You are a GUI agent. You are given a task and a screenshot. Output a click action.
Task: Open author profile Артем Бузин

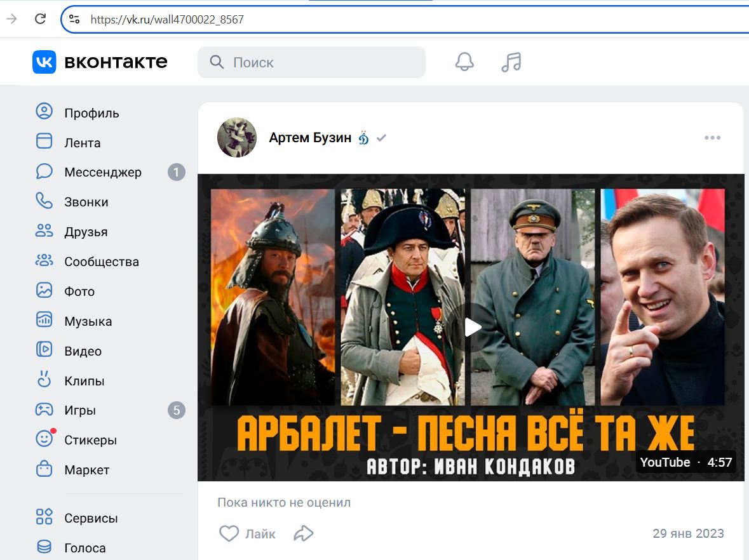(310, 138)
